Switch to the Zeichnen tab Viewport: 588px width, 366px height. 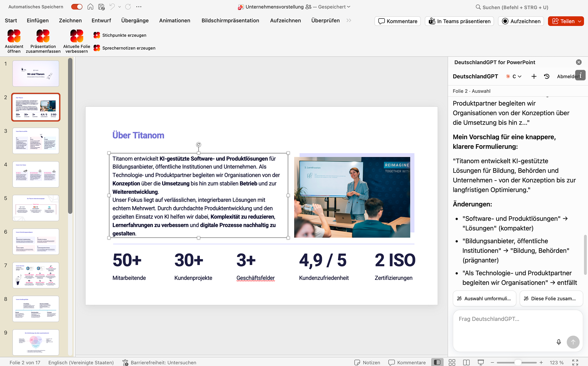click(x=70, y=20)
